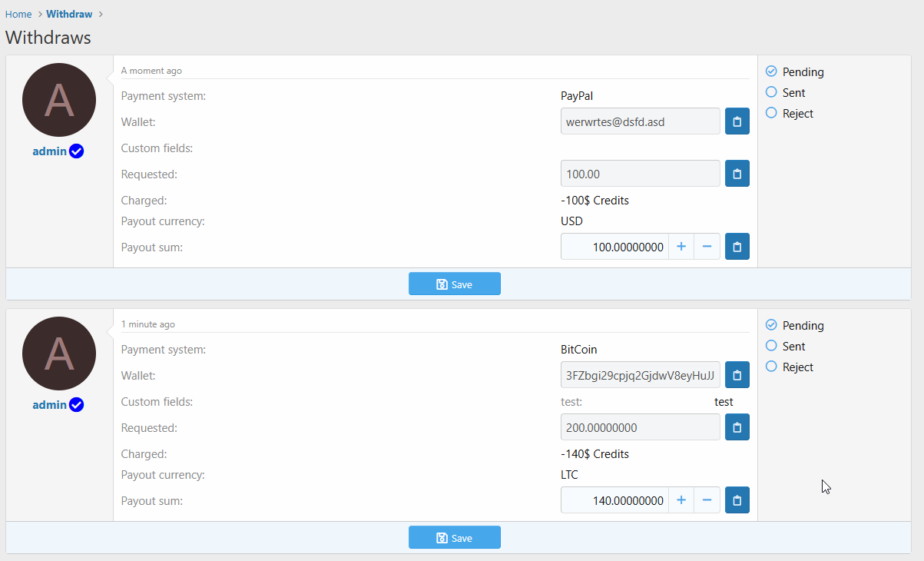This screenshot has height=561, width=924.
Task: Click the USD payout currency value
Action: pyautogui.click(x=572, y=221)
